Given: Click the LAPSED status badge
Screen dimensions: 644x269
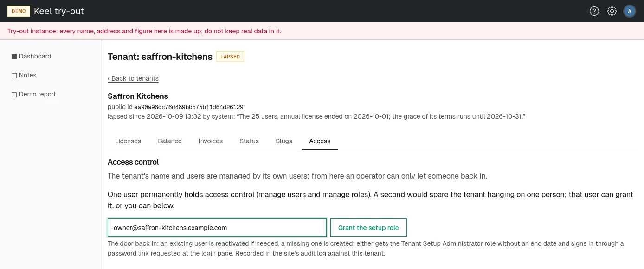Looking at the screenshot, I should [230, 57].
